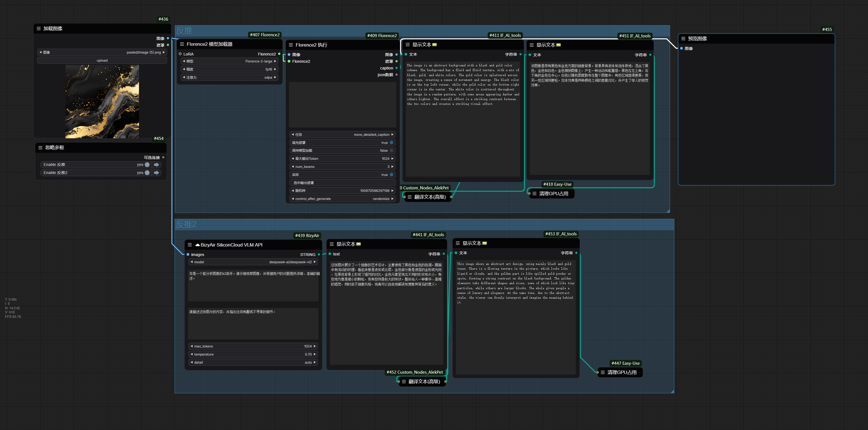This screenshot has width=868, height=430.
Task: Click the upload button
Action: pos(102,61)
